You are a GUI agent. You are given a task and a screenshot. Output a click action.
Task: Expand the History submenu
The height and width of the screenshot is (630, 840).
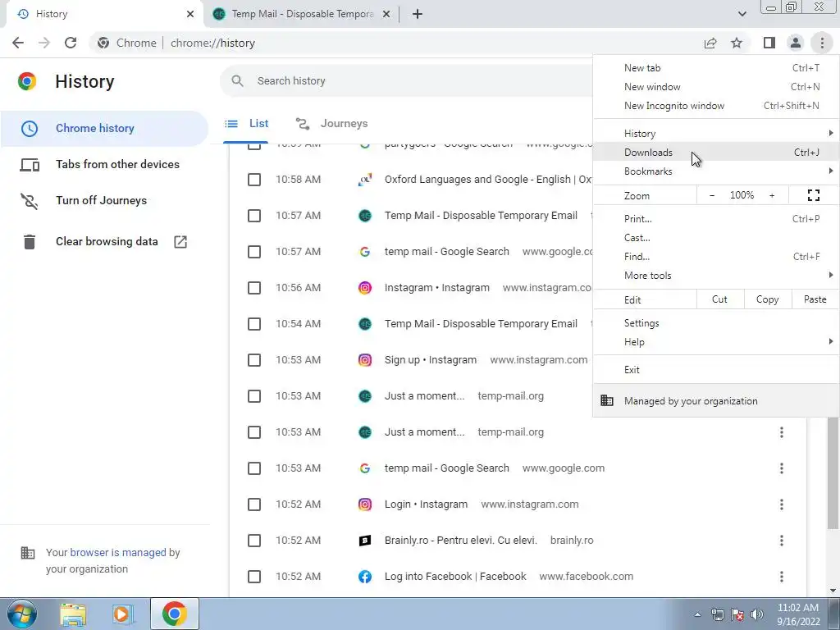pyautogui.click(x=715, y=134)
